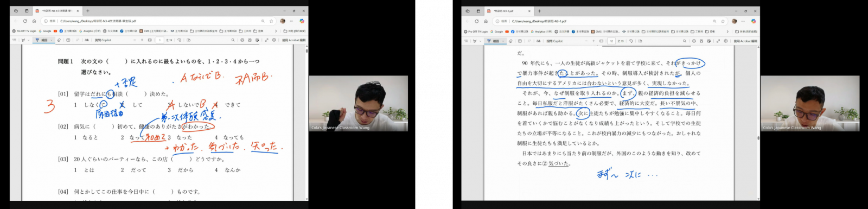Screen dimensions: 868x209
Task: Click fit-to-width icon beside page number 1
Action: 150,40
